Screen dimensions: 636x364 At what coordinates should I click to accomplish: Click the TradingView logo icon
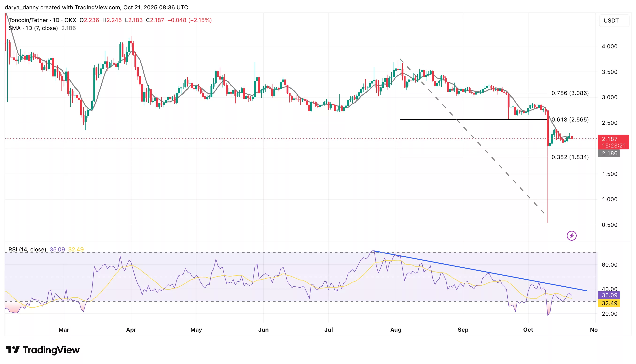click(x=12, y=350)
